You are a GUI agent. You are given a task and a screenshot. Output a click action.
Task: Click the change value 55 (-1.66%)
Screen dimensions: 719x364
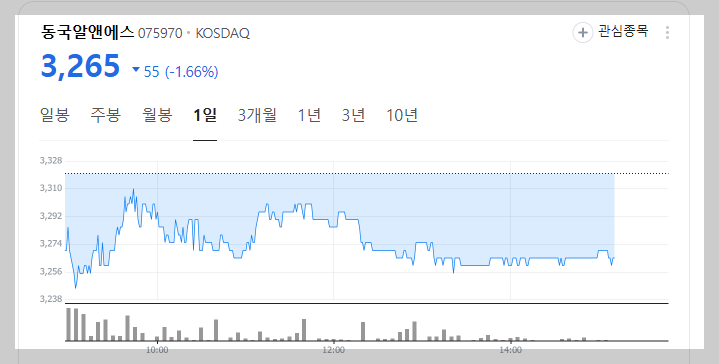pyautogui.click(x=181, y=72)
